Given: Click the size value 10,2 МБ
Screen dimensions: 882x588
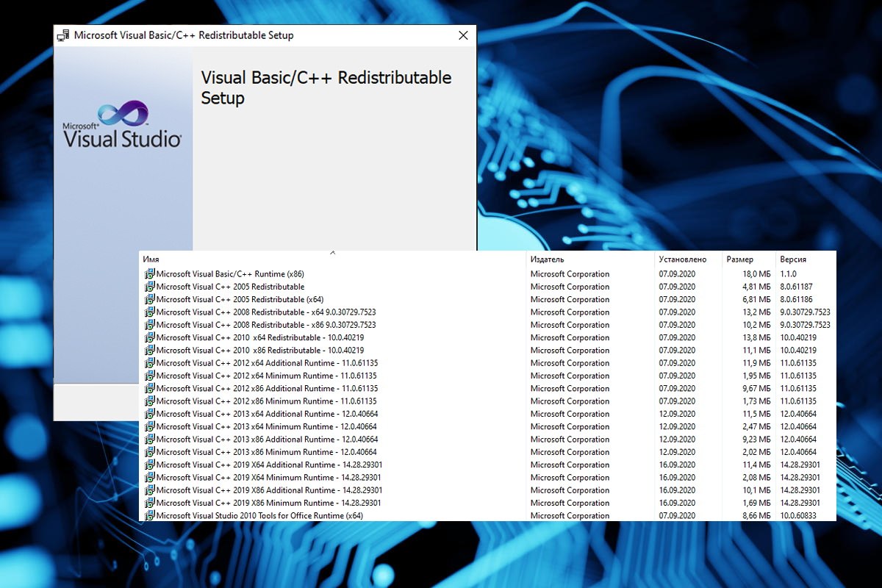Looking at the screenshot, I should 755,325.
